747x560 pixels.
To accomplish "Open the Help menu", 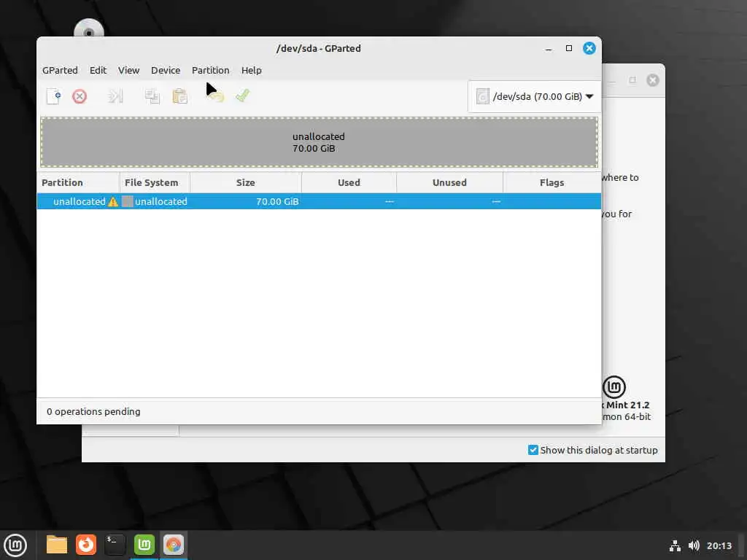I will tap(252, 71).
